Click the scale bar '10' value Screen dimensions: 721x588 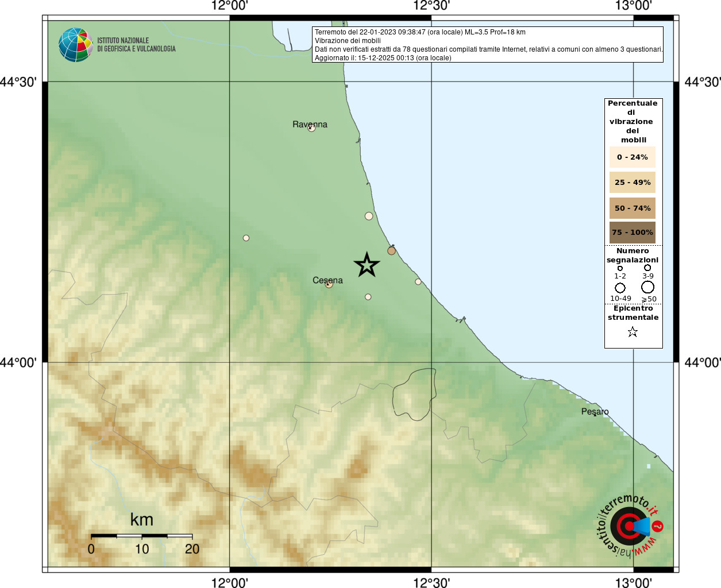click(x=142, y=549)
